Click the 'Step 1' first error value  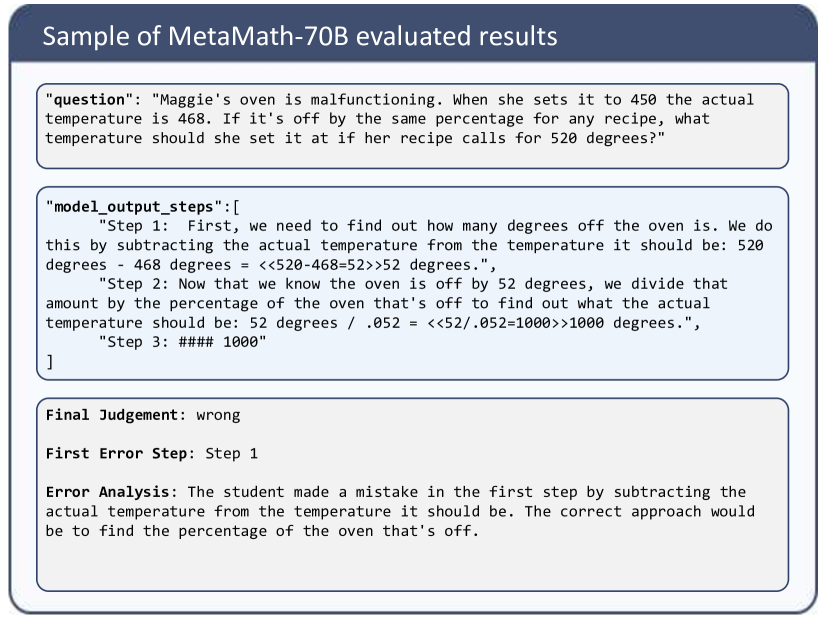coord(231,454)
